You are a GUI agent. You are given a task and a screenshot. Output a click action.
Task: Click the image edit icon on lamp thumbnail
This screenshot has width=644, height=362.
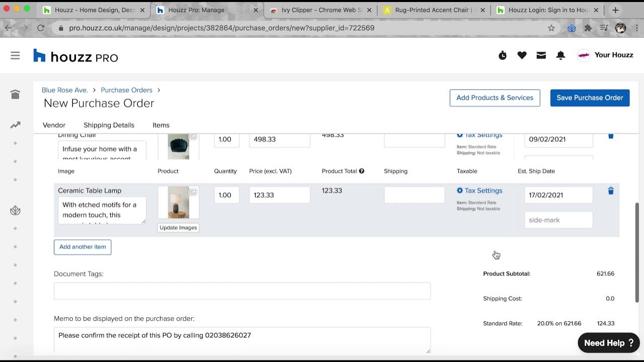click(x=193, y=192)
